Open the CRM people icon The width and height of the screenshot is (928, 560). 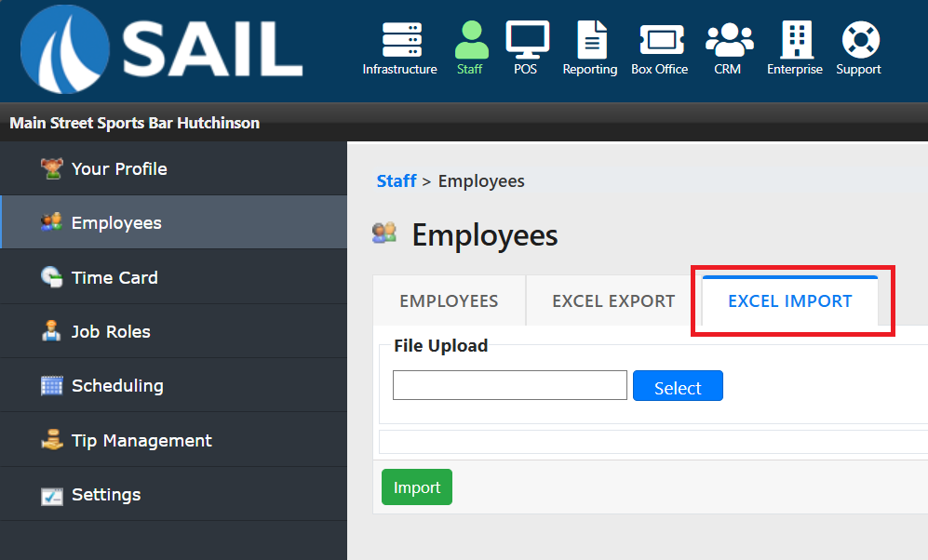729,41
